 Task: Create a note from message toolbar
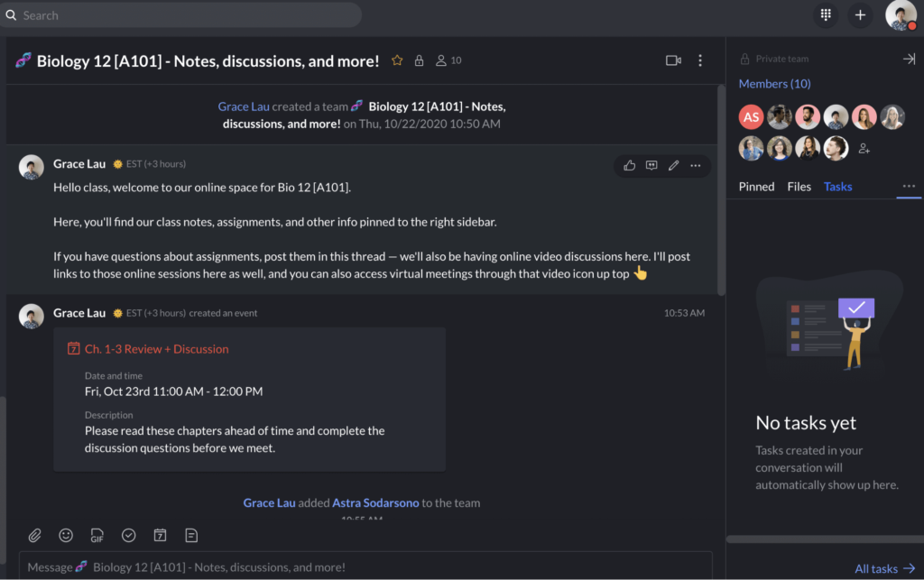coord(191,535)
